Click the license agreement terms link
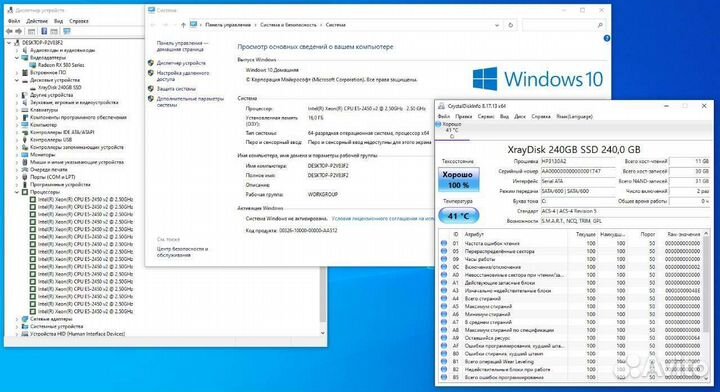This screenshot has width=720, height=392. coord(382,219)
